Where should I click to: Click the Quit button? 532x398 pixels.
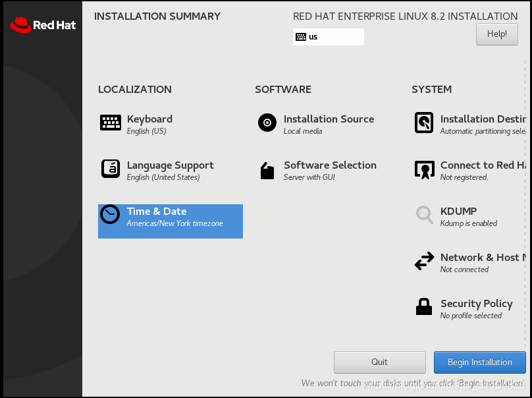tap(380, 362)
